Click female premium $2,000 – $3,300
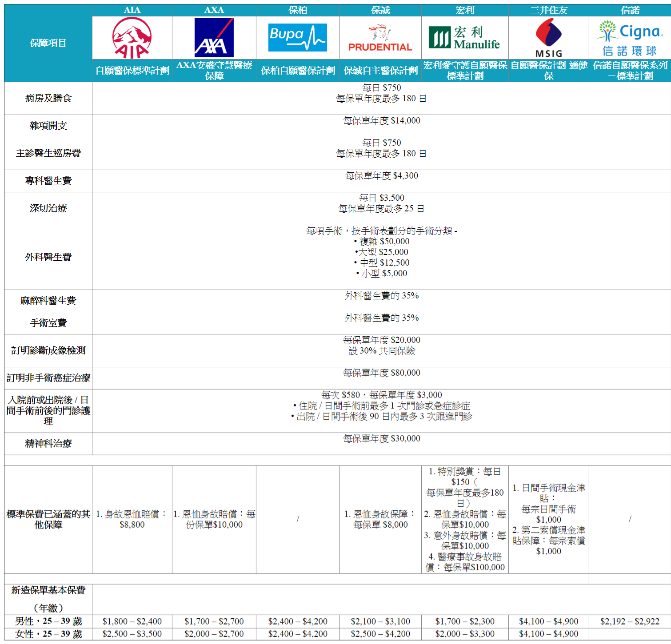The image size is (671, 644). (465, 634)
